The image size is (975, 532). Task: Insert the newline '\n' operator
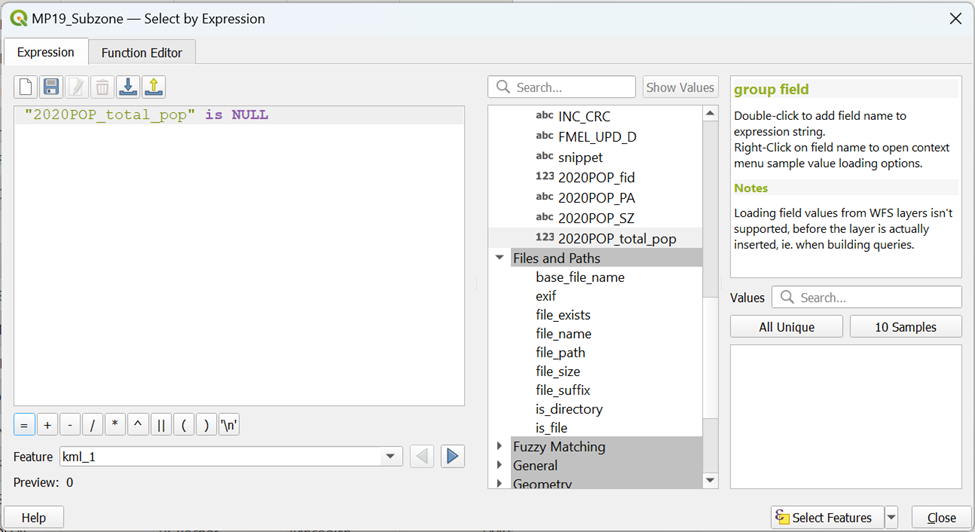pos(229,425)
